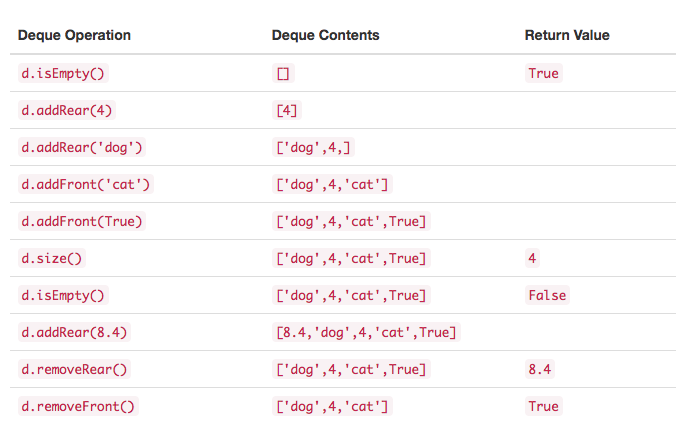Click the [4] deque contents value

click(287, 110)
